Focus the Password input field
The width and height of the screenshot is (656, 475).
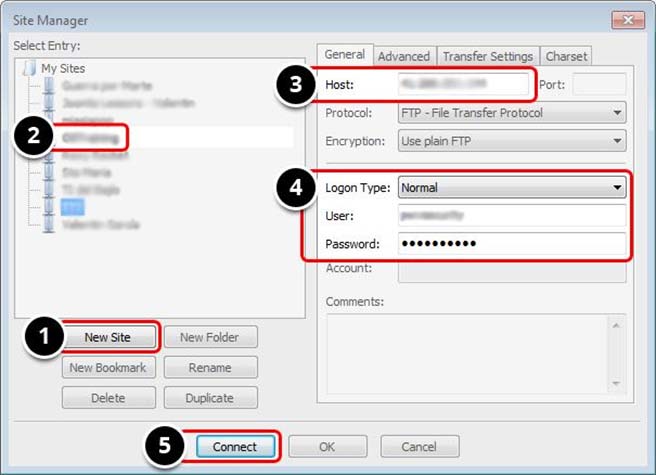coord(512,244)
